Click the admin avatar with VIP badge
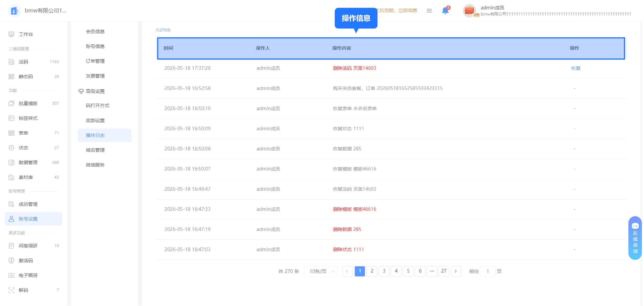The height and width of the screenshot is (306, 644). [x=469, y=11]
